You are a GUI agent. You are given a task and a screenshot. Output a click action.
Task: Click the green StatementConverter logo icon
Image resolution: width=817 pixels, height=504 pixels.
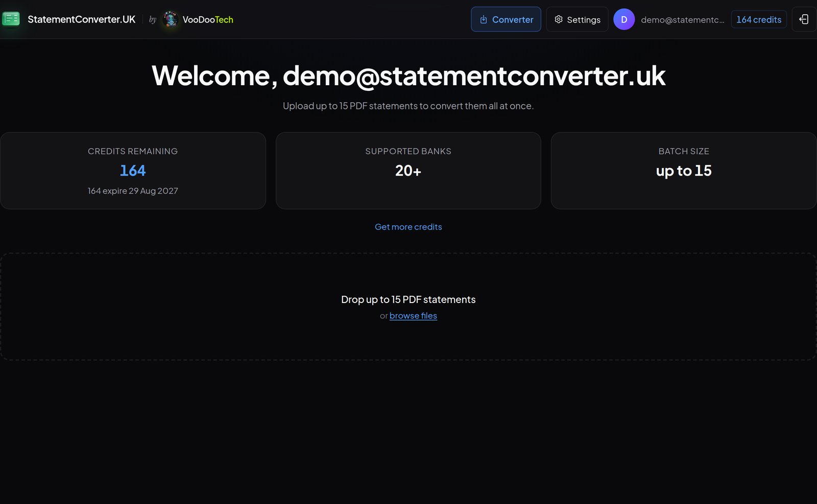click(x=11, y=19)
